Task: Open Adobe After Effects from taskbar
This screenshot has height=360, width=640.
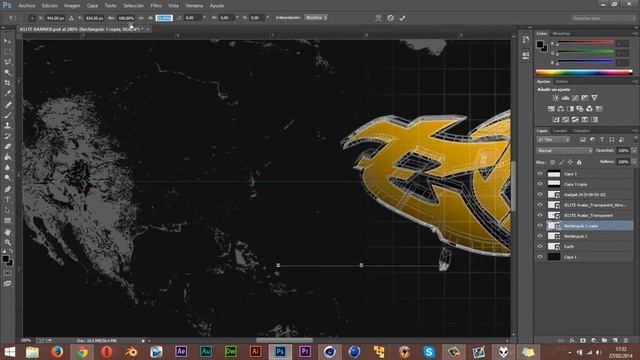Action: [181, 351]
